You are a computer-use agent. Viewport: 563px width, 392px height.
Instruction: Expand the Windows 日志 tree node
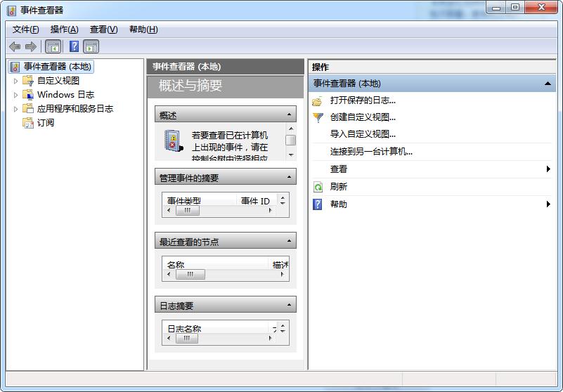[15, 95]
